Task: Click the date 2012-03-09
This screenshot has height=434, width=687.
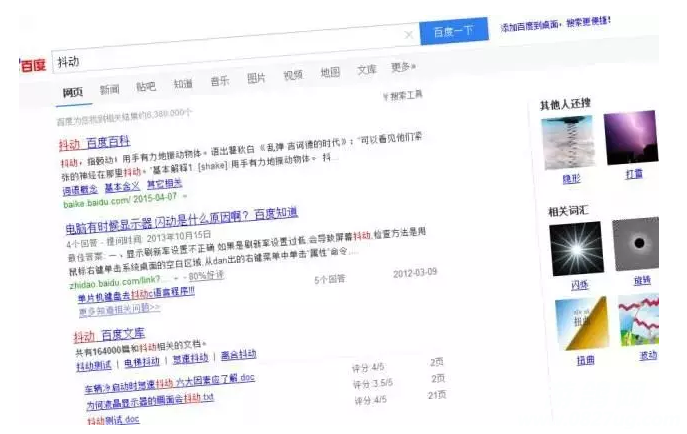Action: (x=415, y=273)
